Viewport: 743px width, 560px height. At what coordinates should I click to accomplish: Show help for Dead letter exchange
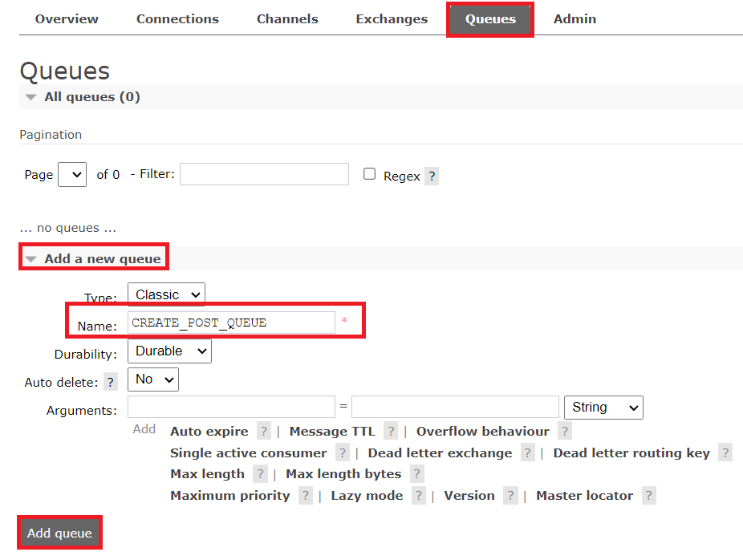pyautogui.click(x=527, y=453)
